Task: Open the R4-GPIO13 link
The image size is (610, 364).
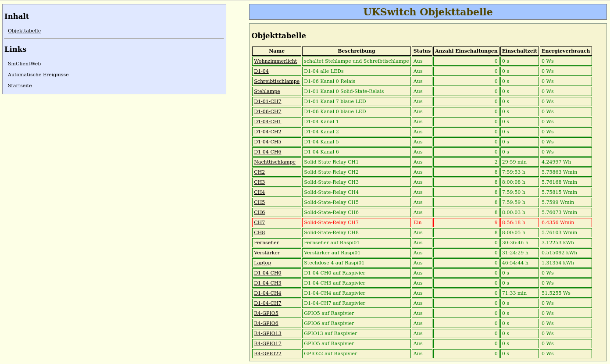Action: pyautogui.click(x=268, y=333)
